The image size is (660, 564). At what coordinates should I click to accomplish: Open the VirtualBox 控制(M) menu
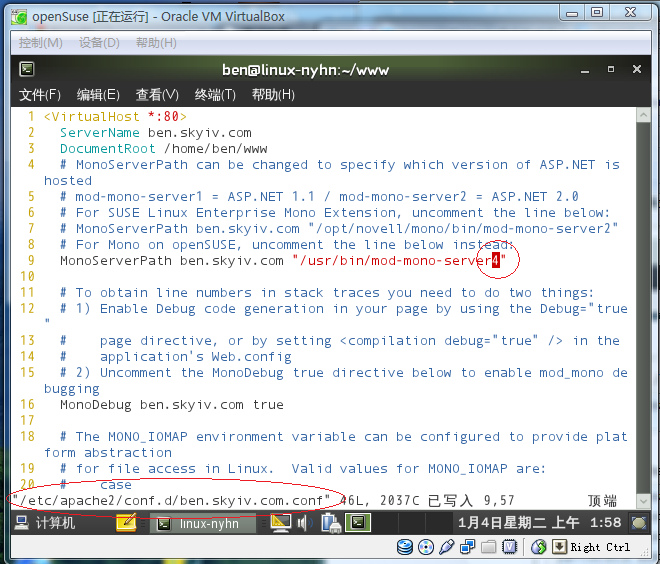tap(40, 43)
